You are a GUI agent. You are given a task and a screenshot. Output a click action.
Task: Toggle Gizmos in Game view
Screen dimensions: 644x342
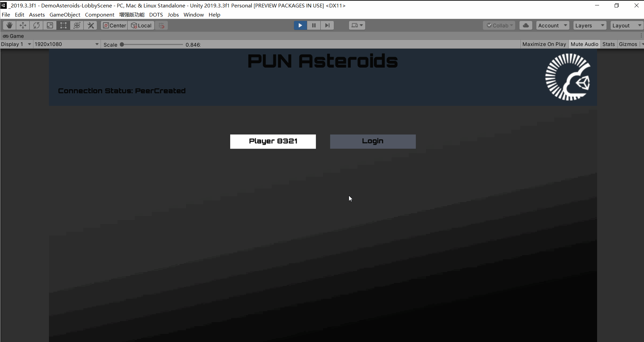(x=628, y=44)
